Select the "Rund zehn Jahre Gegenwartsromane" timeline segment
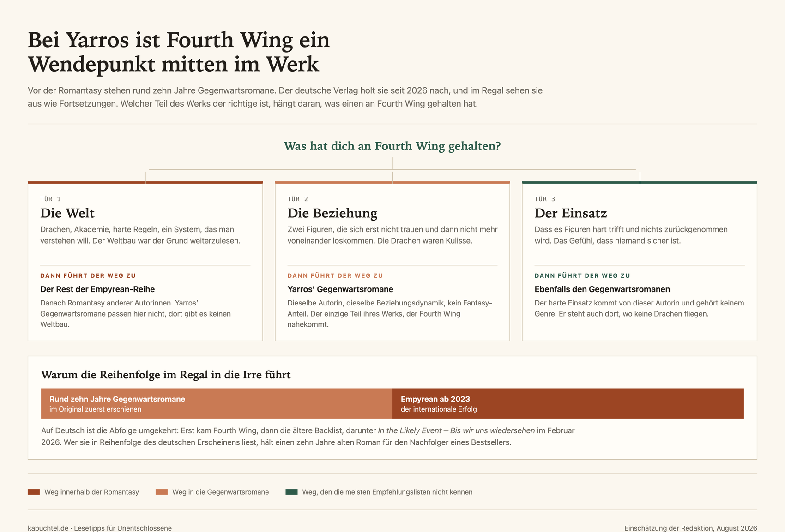The height and width of the screenshot is (532, 785). click(x=217, y=404)
